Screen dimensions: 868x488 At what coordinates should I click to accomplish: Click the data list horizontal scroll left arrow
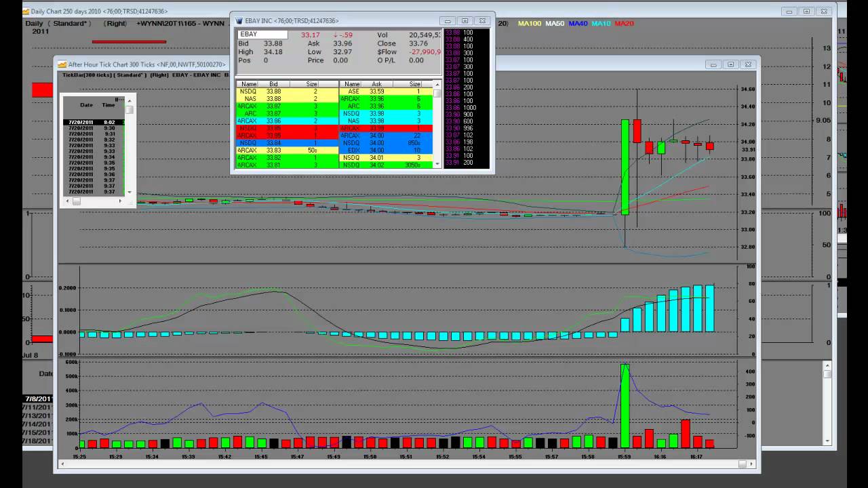click(67, 201)
